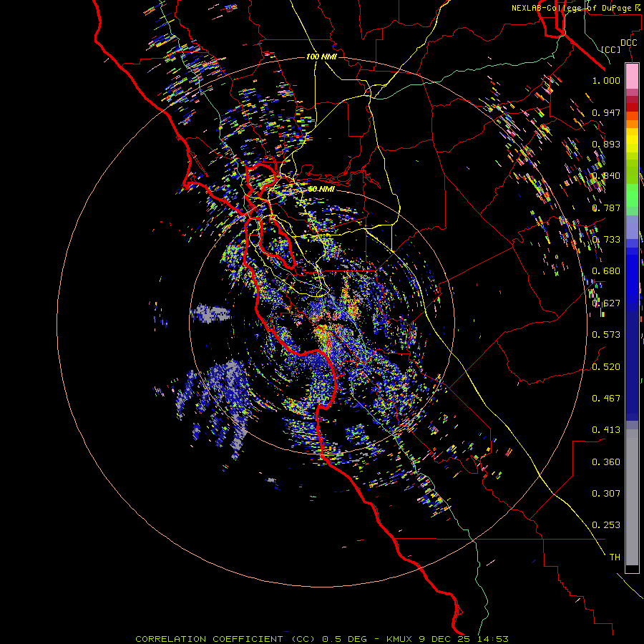Image resolution: width=644 pixels, height=644 pixels.
Task: Click the 0.413 legend value
Action: (x=606, y=430)
